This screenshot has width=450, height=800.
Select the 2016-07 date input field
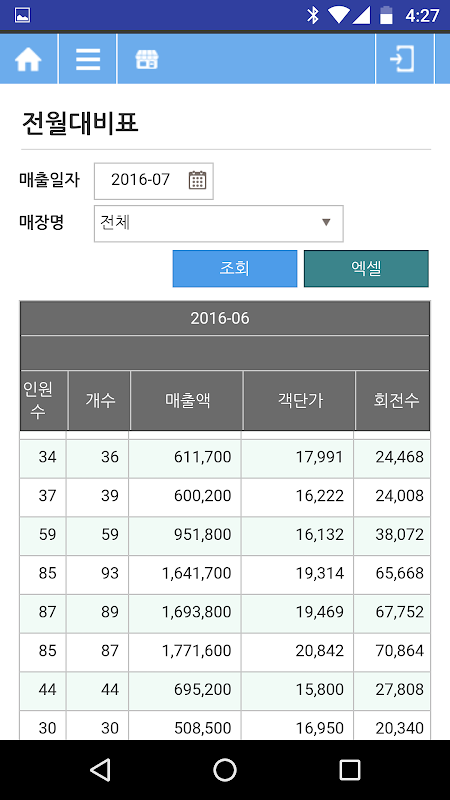154,181
